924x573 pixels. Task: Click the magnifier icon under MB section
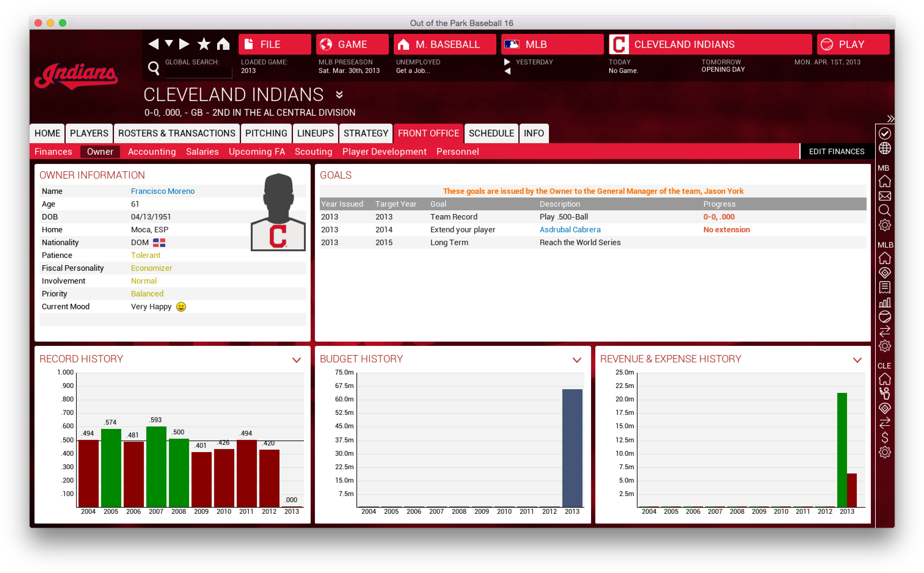pyautogui.click(x=884, y=210)
